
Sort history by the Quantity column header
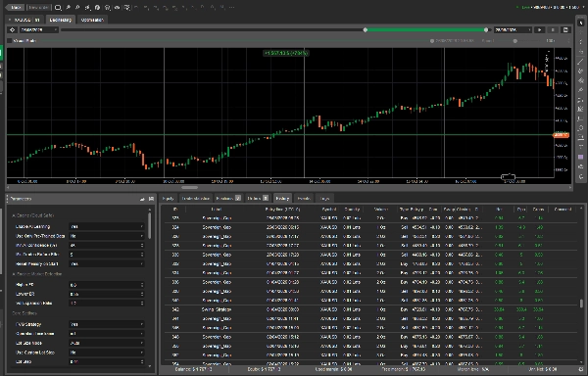[352, 210]
